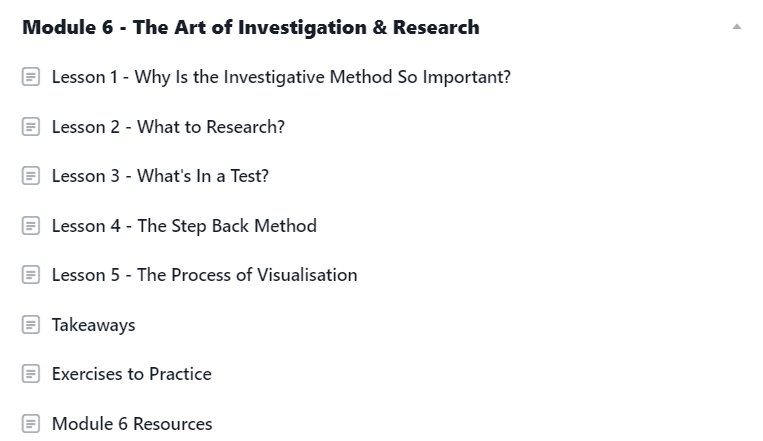Open the Takeaways page
This screenshot has width=763, height=441.
pos(93,325)
